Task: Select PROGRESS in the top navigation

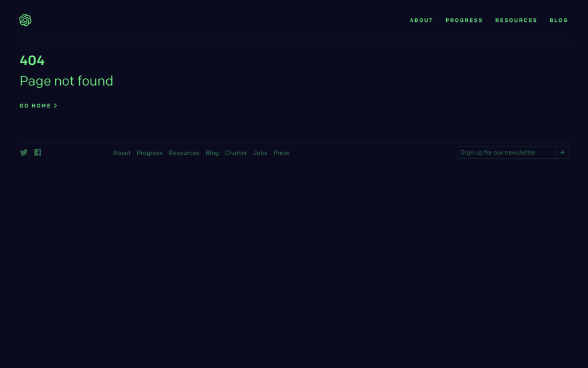Action: coord(464,20)
